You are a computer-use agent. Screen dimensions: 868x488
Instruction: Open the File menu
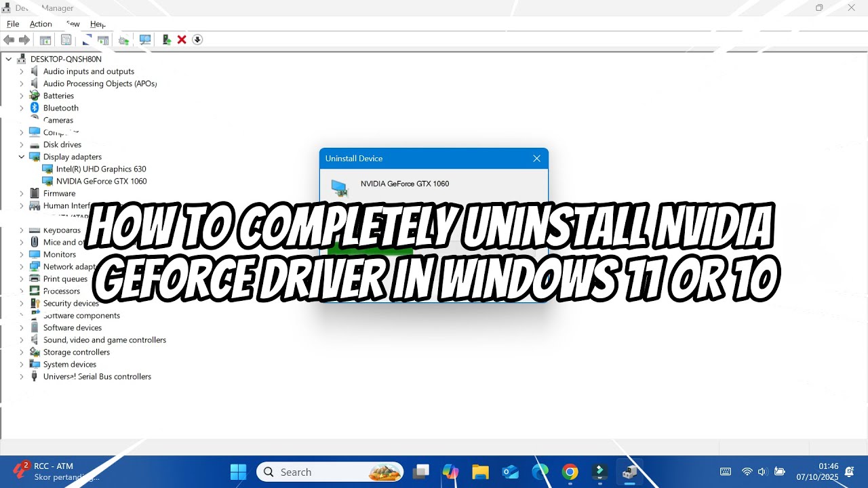point(13,24)
